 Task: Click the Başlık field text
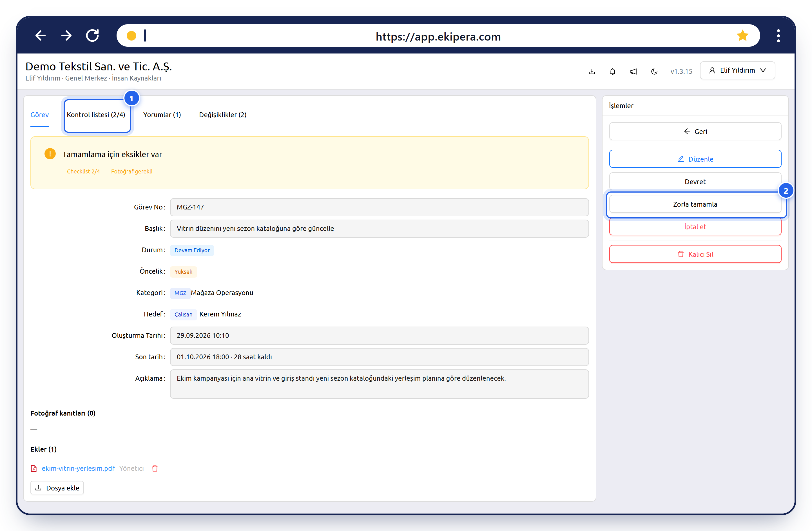click(255, 228)
